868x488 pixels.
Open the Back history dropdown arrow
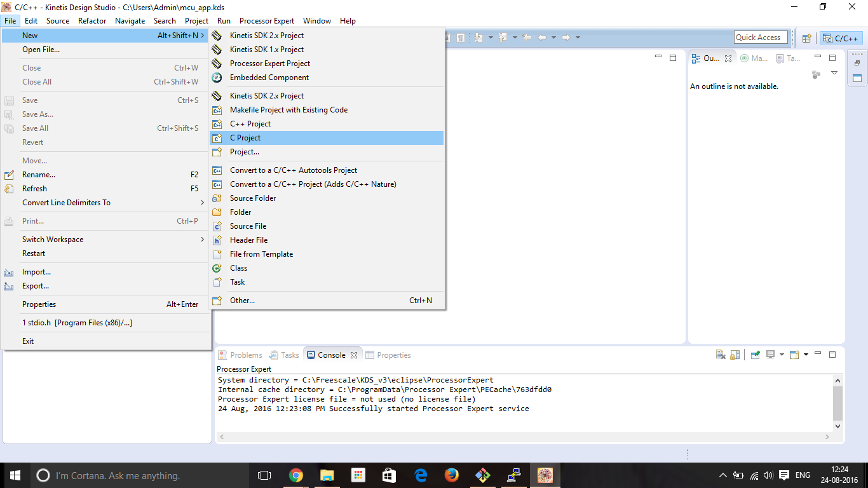pyautogui.click(x=553, y=37)
